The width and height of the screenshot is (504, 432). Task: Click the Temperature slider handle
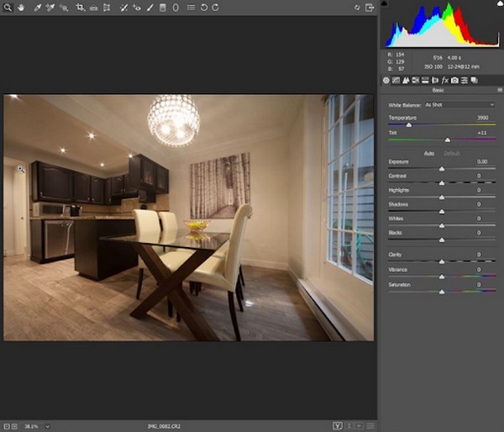(x=409, y=124)
